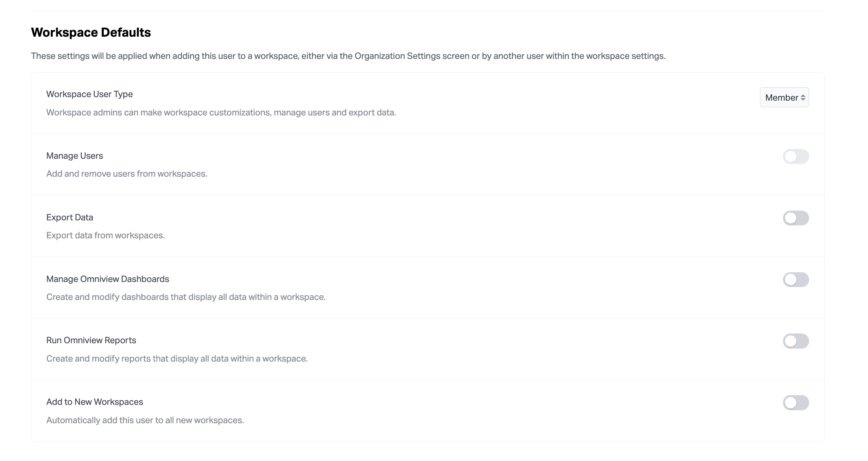Click the Add to New Workspaces label
Viewport: 868px width, 461px height.
click(x=94, y=402)
